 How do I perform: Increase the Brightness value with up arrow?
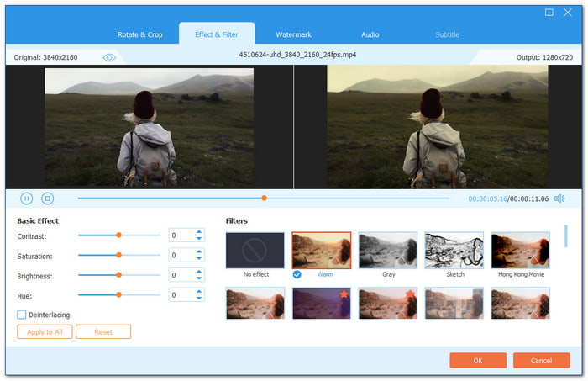(199, 273)
